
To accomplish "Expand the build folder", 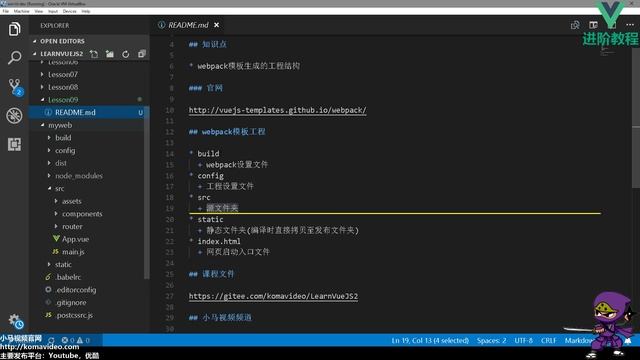I will 49,138.
